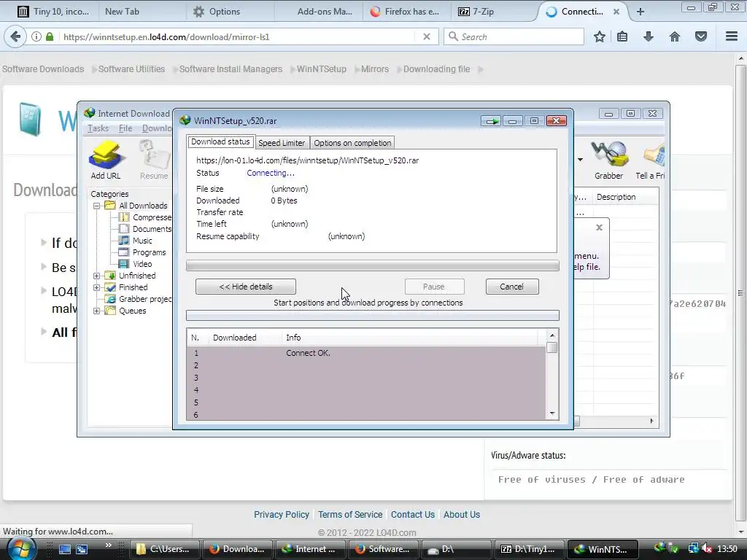
Task: Click the Windows Start orb
Action: 21,548
